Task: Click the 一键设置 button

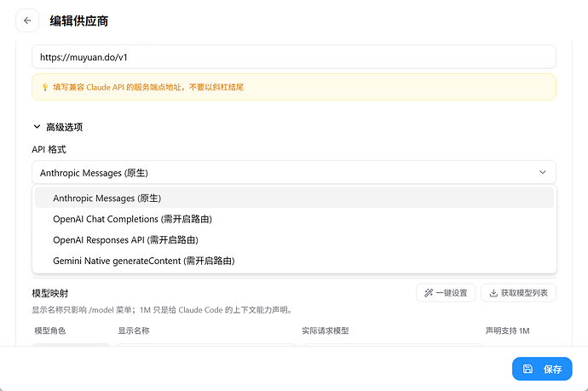Action: click(x=446, y=293)
